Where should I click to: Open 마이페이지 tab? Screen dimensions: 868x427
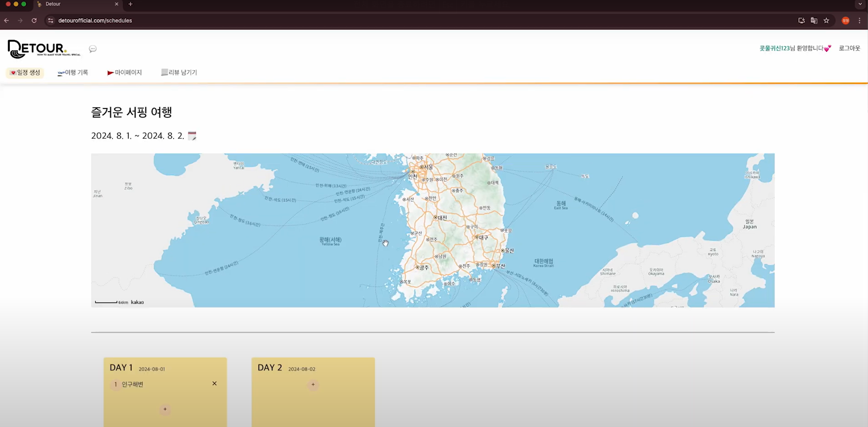coord(125,72)
